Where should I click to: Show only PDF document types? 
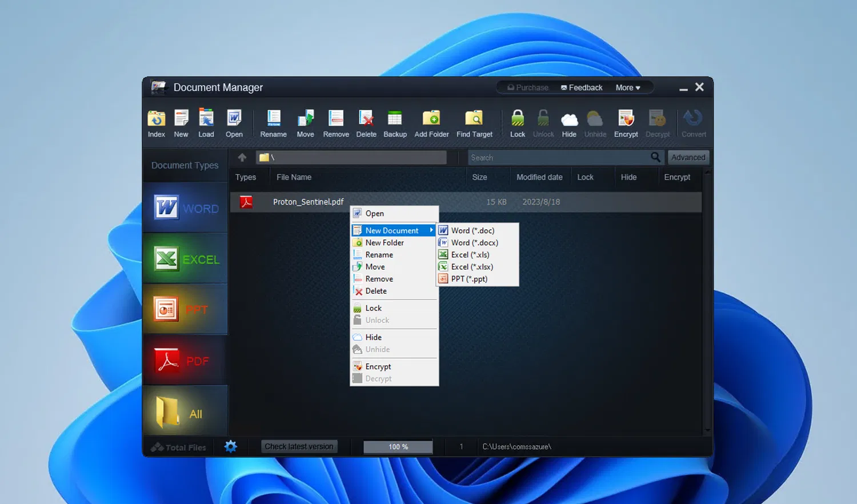(x=185, y=361)
